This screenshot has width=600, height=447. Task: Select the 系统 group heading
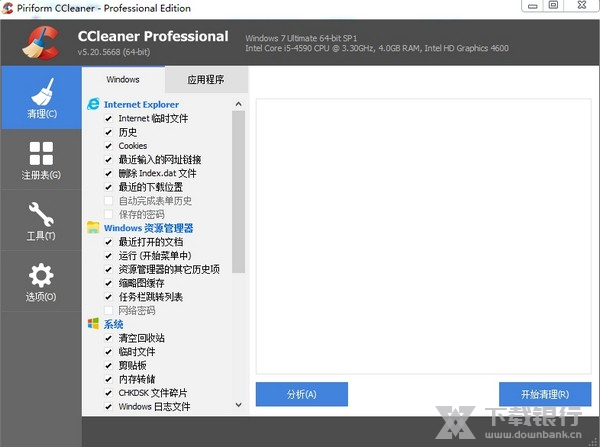click(x=113, y=324)
